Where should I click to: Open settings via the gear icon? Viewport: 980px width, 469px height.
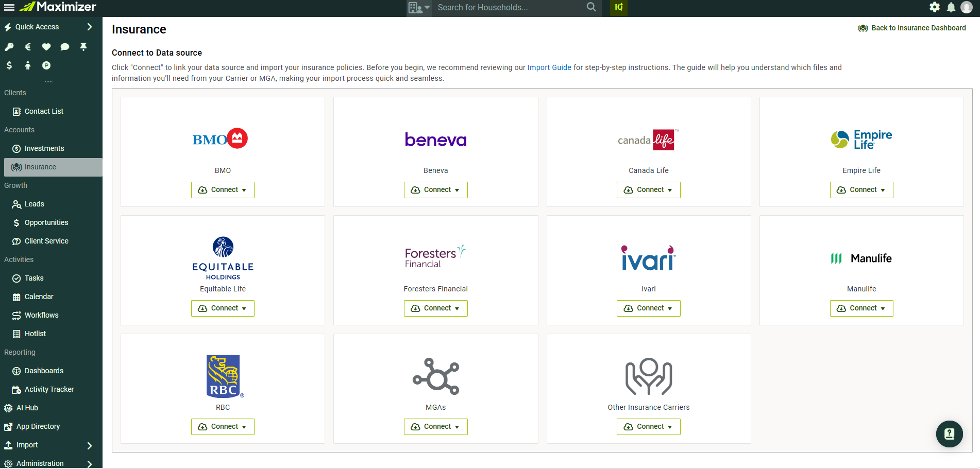click(935, 7)
